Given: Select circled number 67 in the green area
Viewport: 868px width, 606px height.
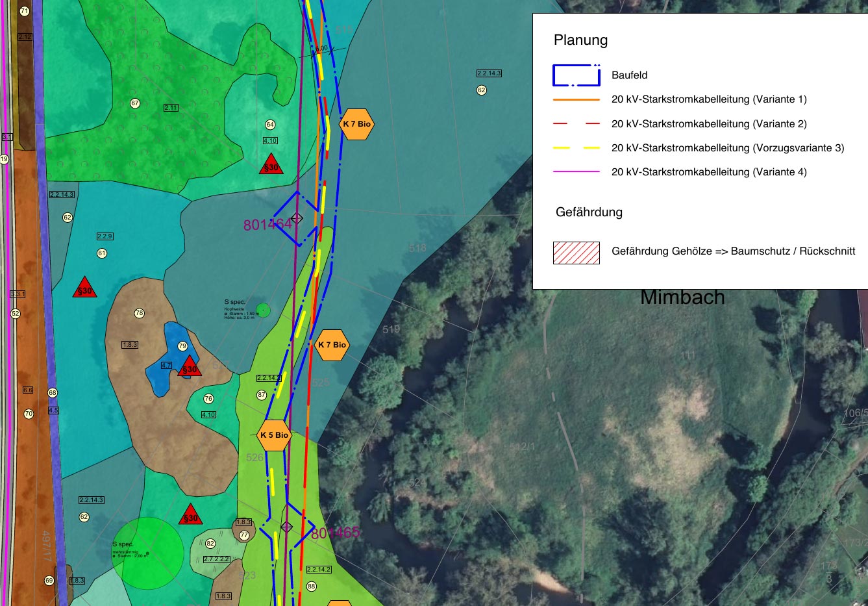Looking at the screenshot, I should tap(135, 103).
